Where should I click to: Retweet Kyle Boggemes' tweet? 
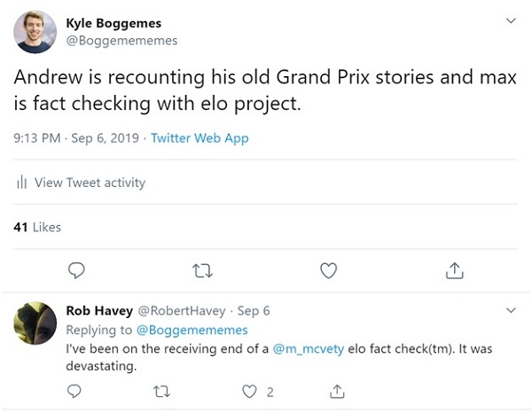[x=203, y=269]
